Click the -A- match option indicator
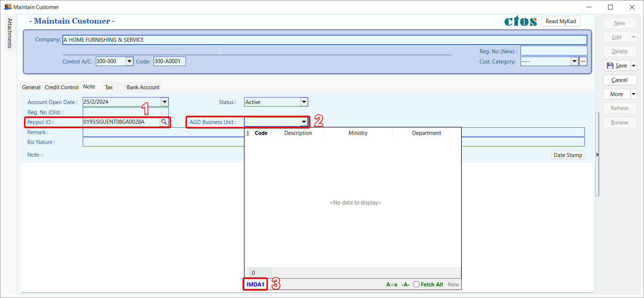644x298 pixels. 405,285
